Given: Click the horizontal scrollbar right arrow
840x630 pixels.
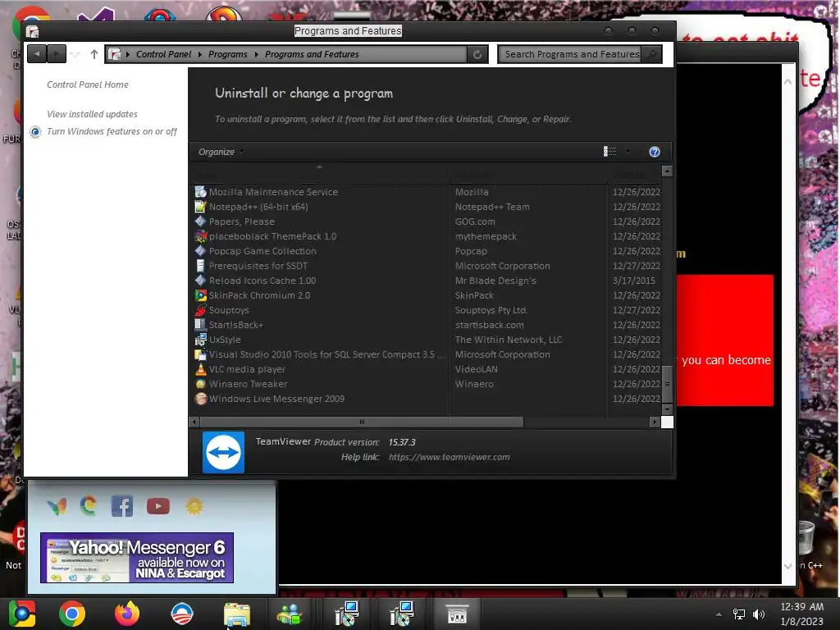Looking at the screenshot, I should click(654, 422).
